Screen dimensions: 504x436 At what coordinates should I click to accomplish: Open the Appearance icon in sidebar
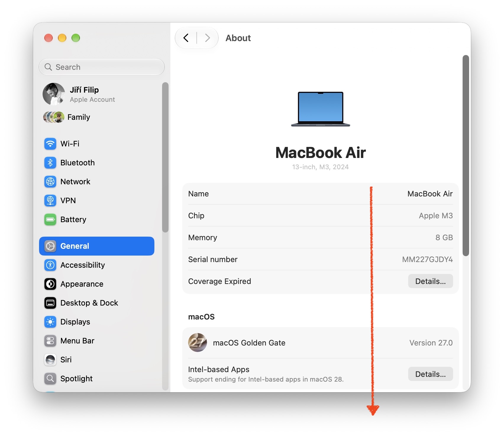pyautogui.click(x=50, y=284)
